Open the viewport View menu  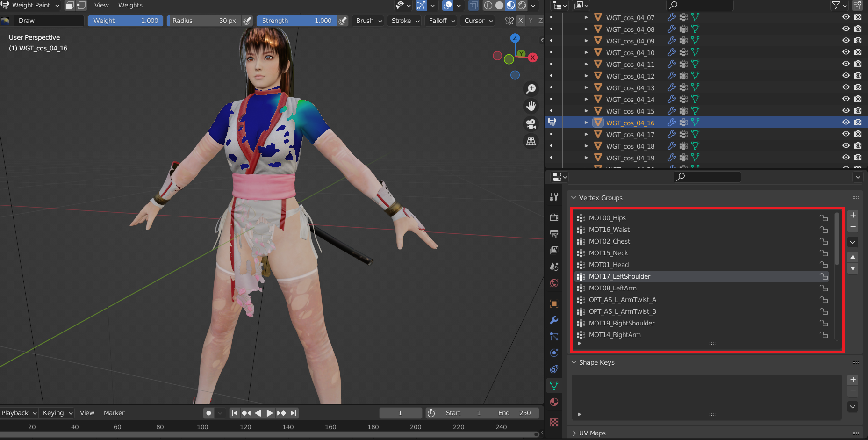pyautogui.click(x=101, y=6)
